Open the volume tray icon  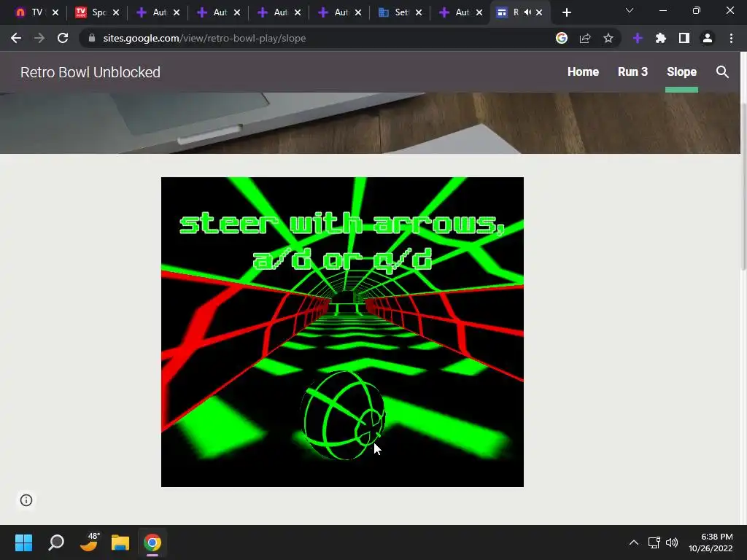672,542
